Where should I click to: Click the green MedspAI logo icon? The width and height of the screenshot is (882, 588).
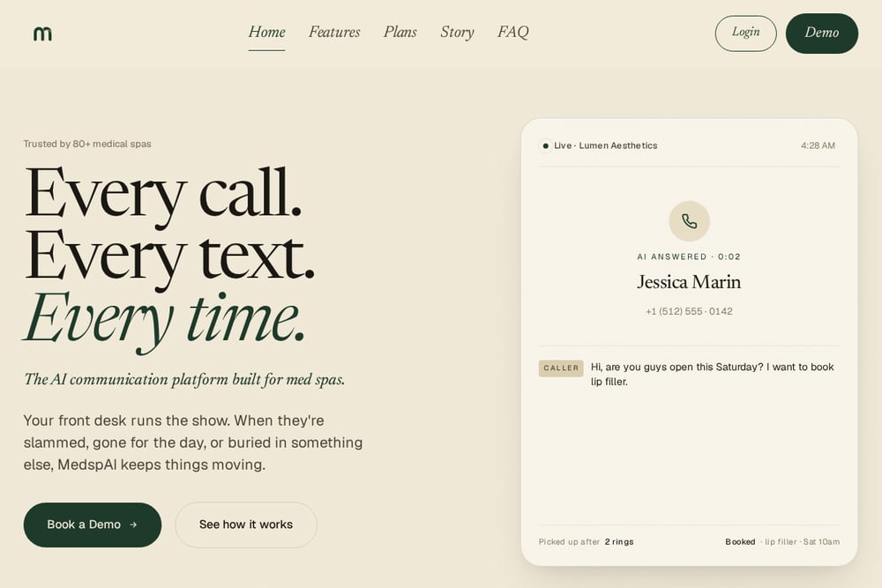tap(42, 33)
